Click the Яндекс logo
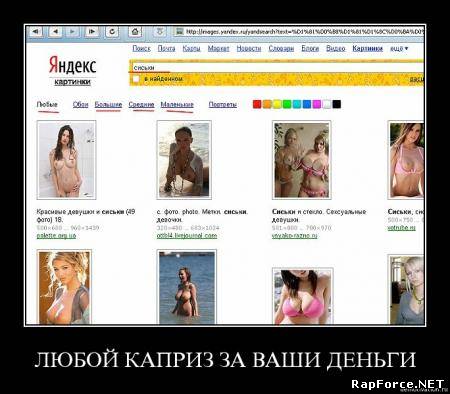 [x=73, y=65]
